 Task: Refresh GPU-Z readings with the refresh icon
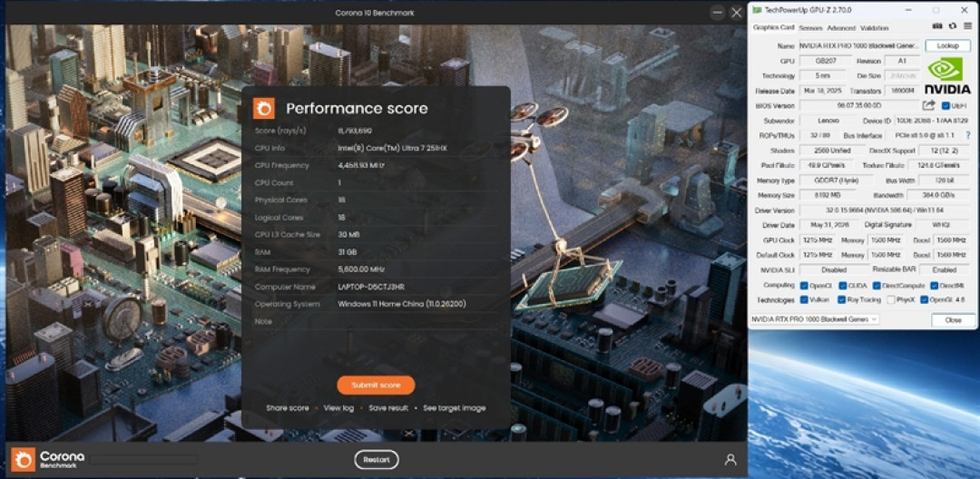tap(953, 26)
